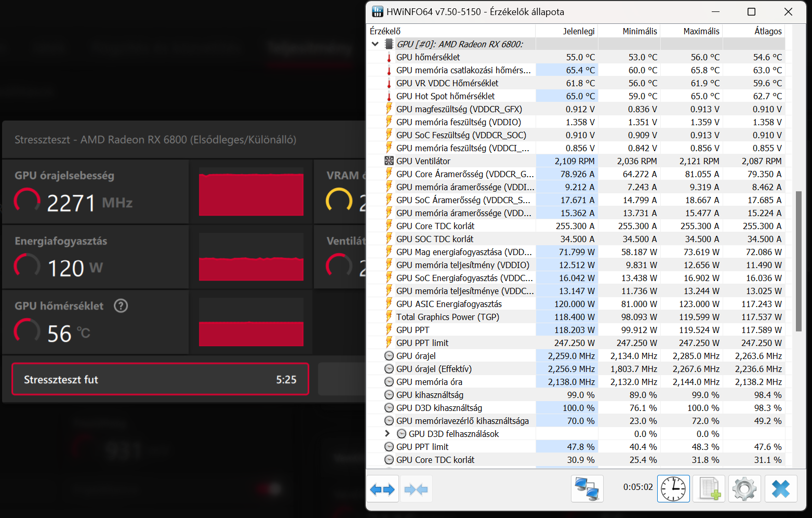Click the clock icon of GPU memória óra row

pos(389,382)
